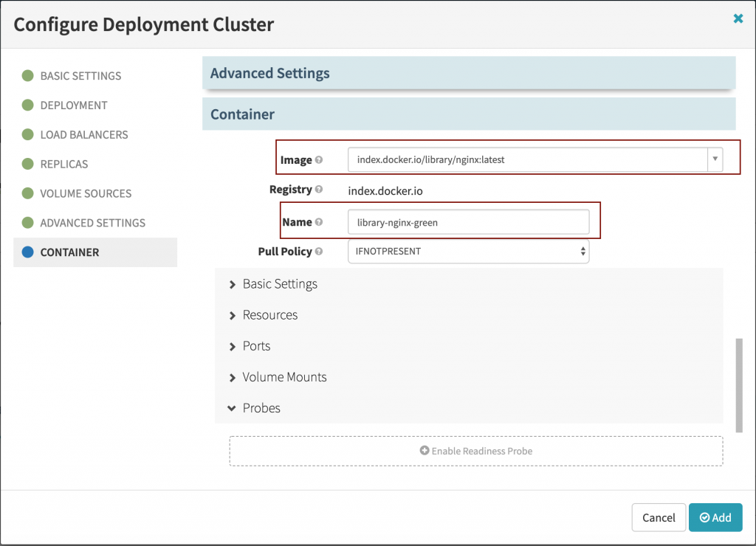Expand the Ports section

pyautogui.click(x=256, y=346)
